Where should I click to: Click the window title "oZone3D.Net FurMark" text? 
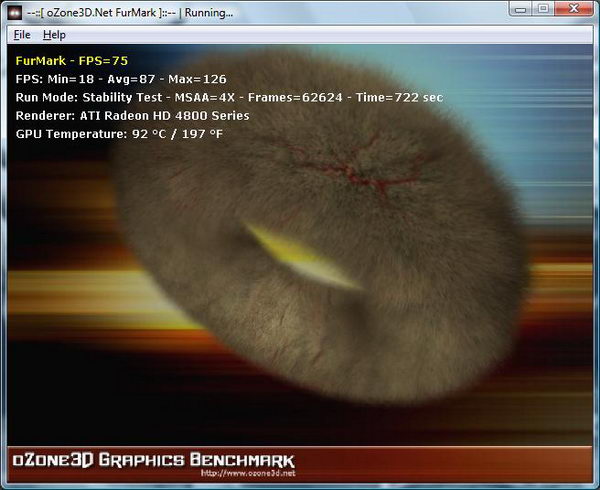click(101, 13)
